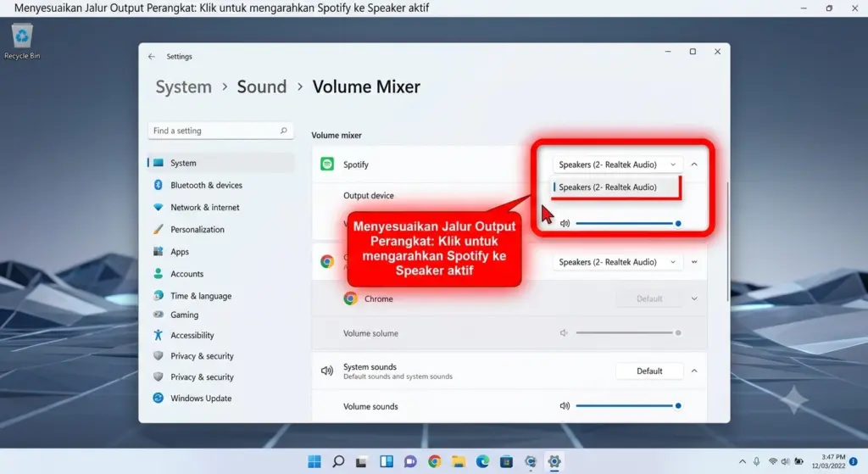This screenshot has width=868, height=474.
Task: Show hidden tray icons chevron
Action: 743,461
